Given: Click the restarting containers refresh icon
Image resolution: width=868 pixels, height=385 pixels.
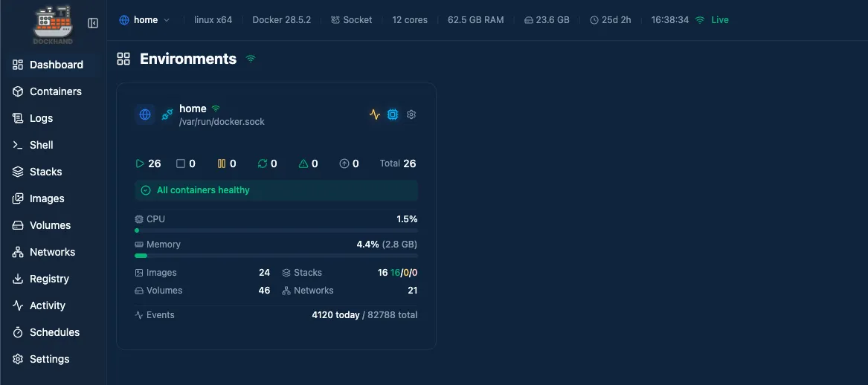Looking at the screenshot, I should 262,164.
